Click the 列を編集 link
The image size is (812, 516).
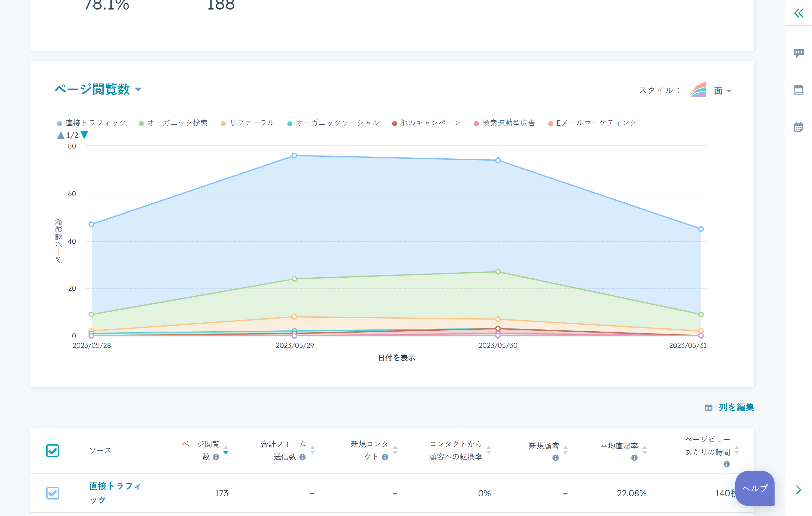pyautogui.click(x=736, y=408)
